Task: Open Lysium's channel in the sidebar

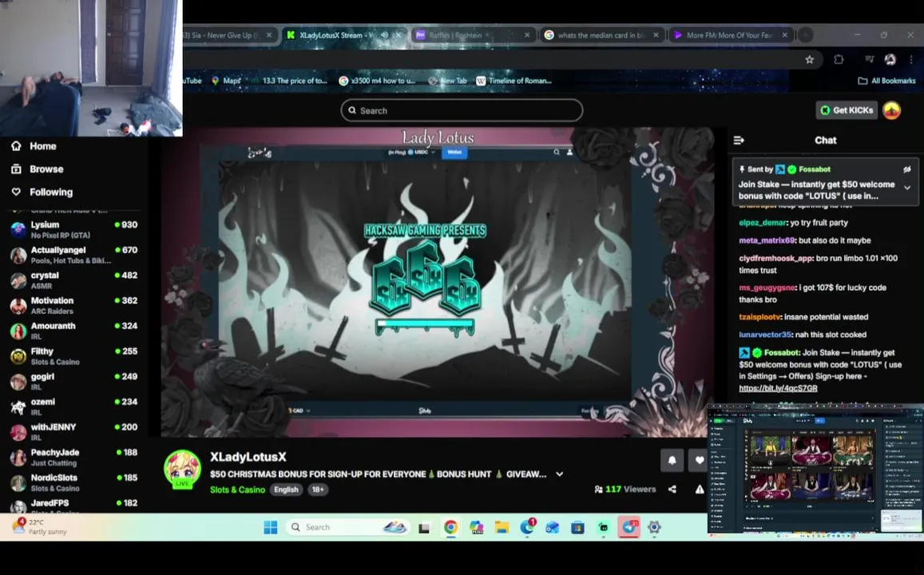Action: click(74, 229)
